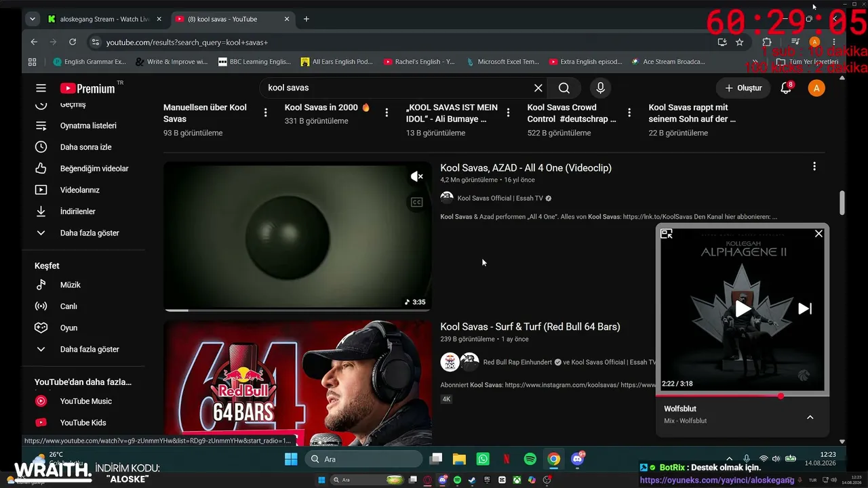Image resolution: width=868 pixels, height=488 pixels.
Task: Open options for Kool Savas in 2000 short
Action: pyautogui.click(x=387, y=113)
